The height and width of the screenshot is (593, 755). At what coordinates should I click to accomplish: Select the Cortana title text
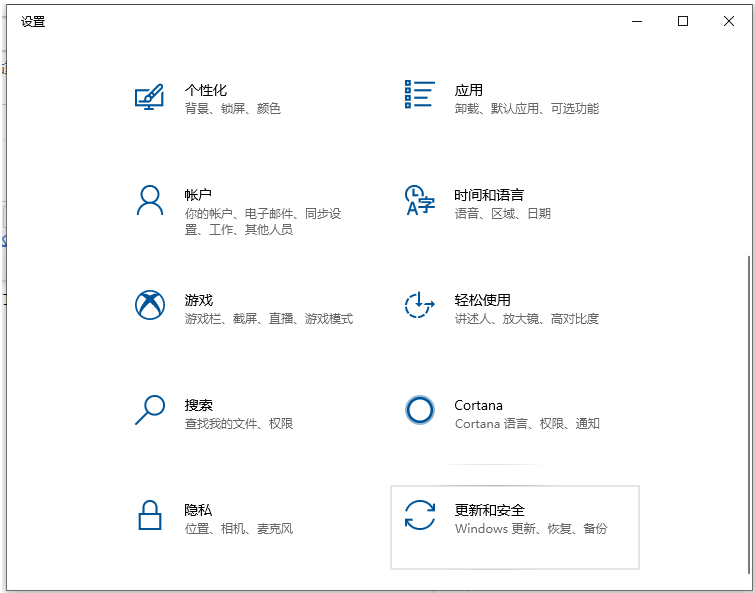point(479,405)
